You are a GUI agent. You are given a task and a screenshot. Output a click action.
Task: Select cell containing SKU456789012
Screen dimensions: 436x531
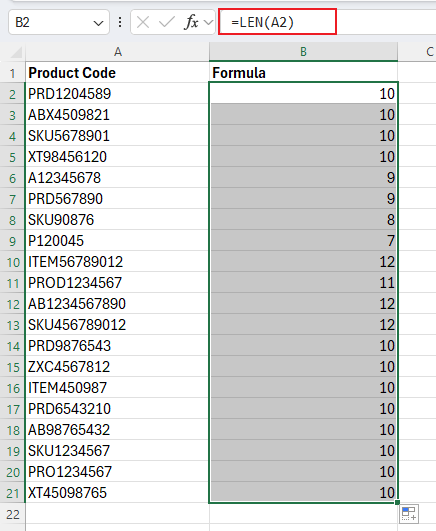pyautogui.click(x=117, y=325)
